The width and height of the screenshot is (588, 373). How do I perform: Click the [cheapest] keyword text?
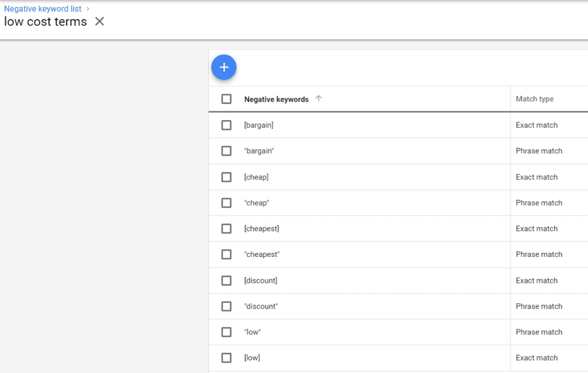point(262,229)
